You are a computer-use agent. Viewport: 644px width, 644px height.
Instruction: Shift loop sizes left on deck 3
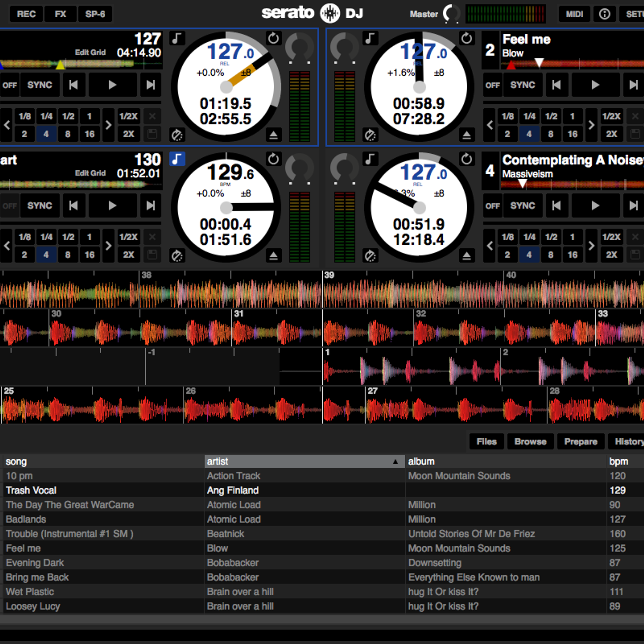(7, 246)
